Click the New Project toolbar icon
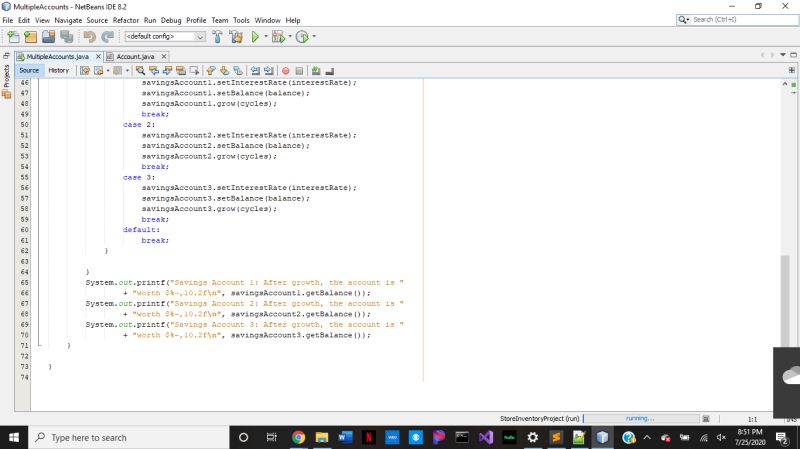This screenshot has height=449, width=800. [x=31, y=37]
